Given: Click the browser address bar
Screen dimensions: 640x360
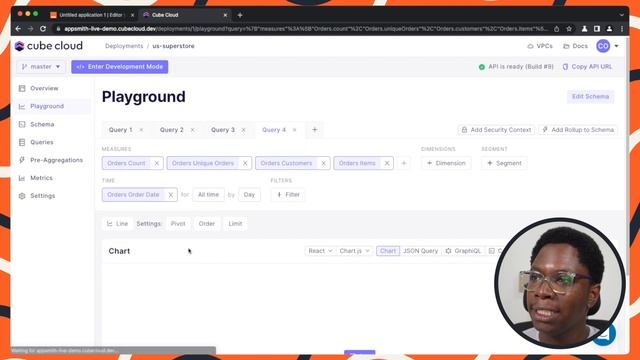Looking at the screenshot, I should 306,29.
